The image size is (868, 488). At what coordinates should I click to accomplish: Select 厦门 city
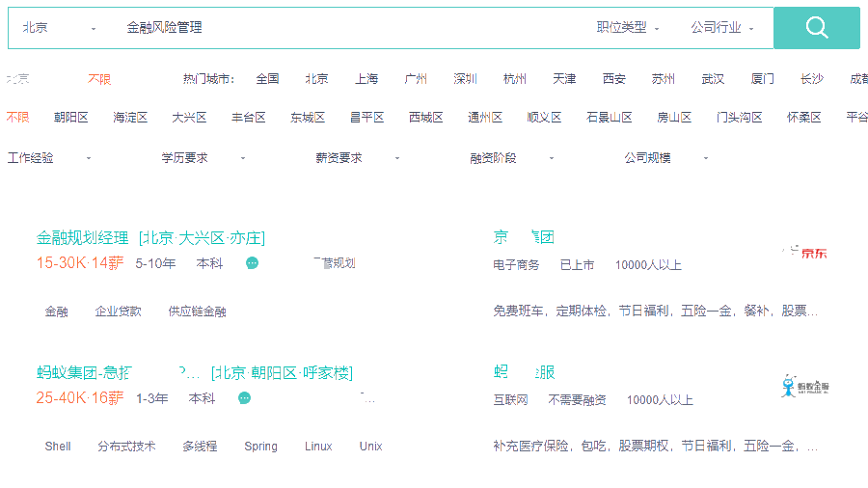(x=762, y=79)
